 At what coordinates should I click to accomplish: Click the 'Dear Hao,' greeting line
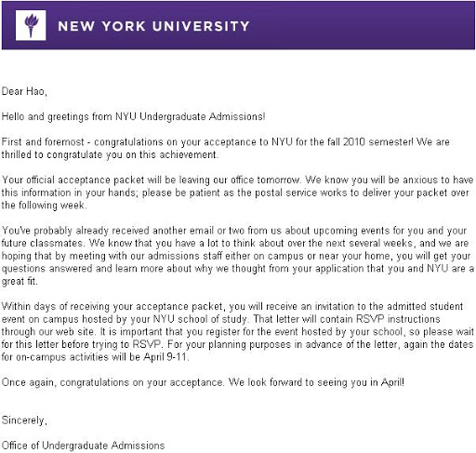[24, 91]
